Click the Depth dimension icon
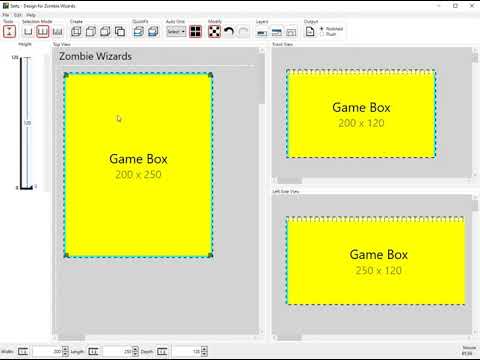 tap(162, 351)
